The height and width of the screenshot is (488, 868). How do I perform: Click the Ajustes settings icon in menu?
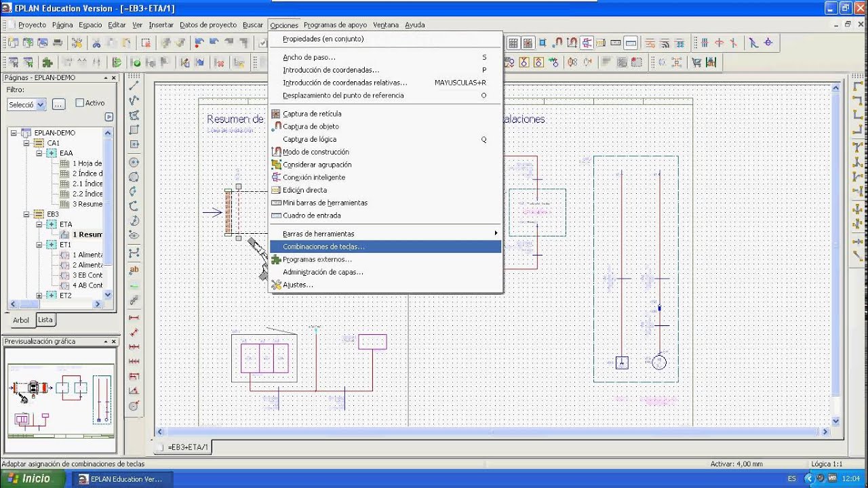click(x=276, y=285)
